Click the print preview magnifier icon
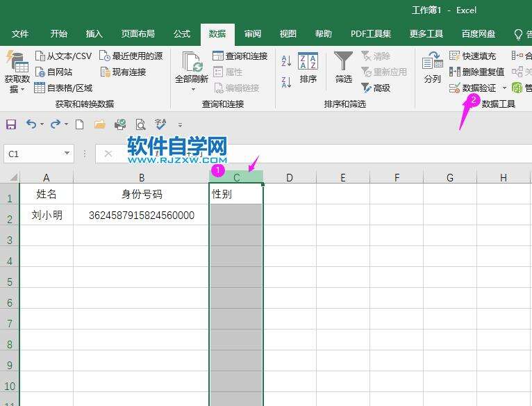The width and height of the screenshot is (532, 406). tap(140, 124)
